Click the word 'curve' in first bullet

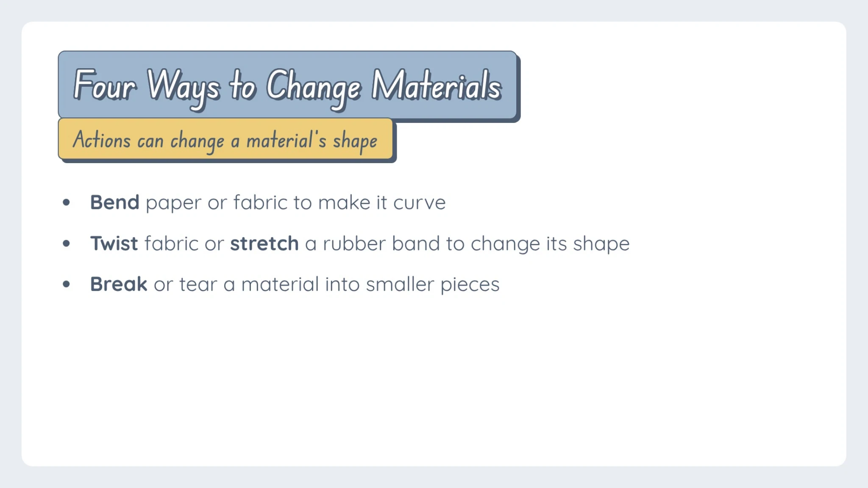tap(419, 203)
